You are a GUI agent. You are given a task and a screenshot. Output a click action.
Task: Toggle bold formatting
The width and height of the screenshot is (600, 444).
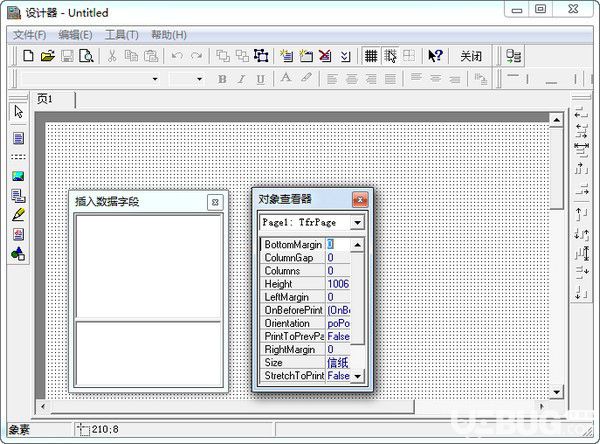(x=222, y=79)
